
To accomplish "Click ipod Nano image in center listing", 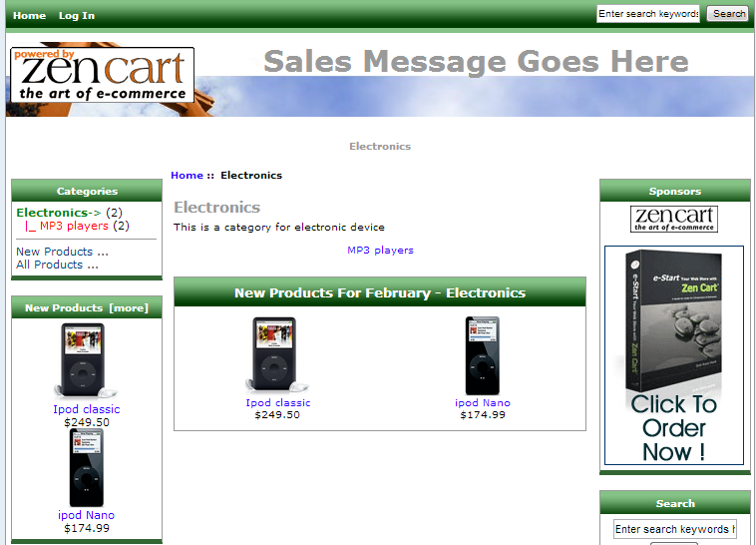I will (483, 354).
